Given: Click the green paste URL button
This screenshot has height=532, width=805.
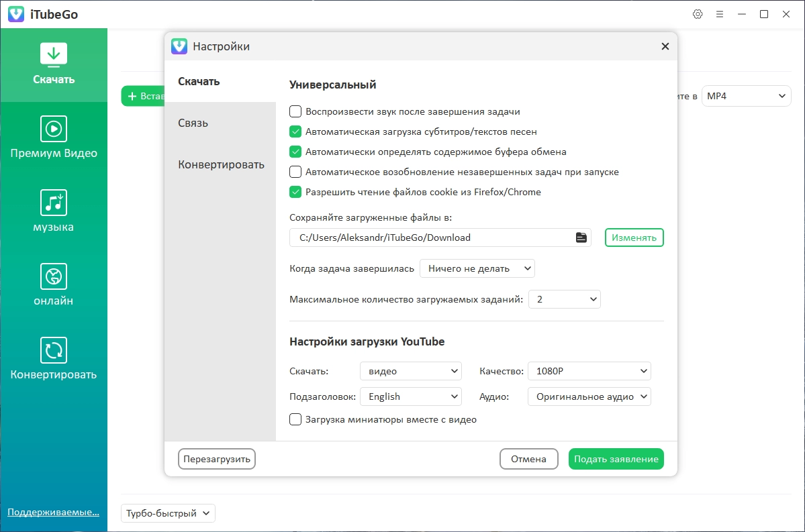Looking at the screenshot, I should 143,96.
